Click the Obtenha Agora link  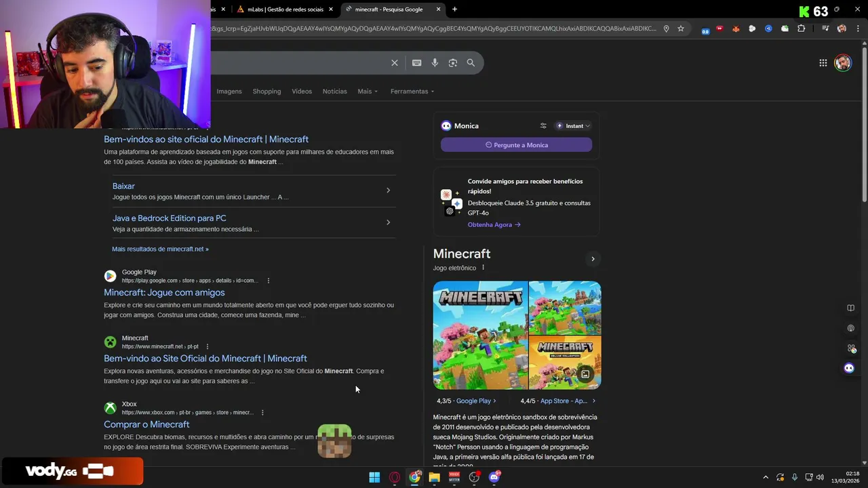[494, 225]
